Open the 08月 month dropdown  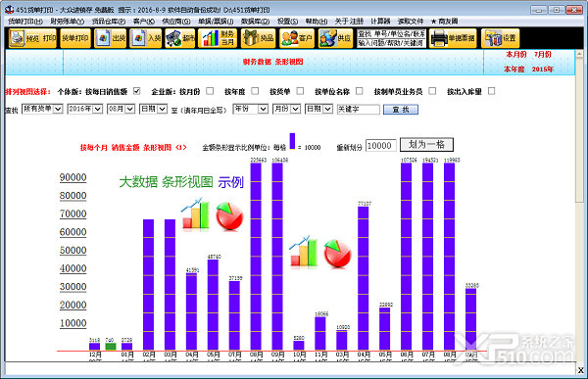pos(121,109)
